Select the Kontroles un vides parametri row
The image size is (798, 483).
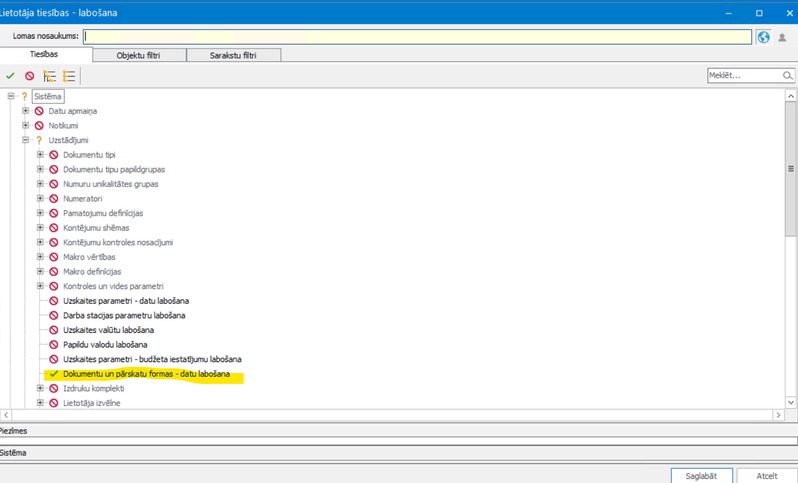[x=113, y=287]
